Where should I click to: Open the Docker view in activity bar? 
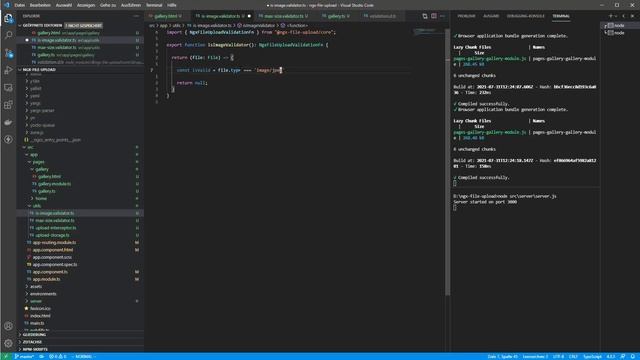(8, 122)
